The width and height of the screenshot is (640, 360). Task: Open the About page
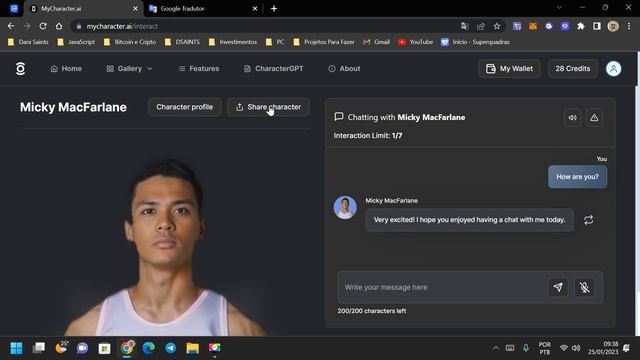coord(344,69)
